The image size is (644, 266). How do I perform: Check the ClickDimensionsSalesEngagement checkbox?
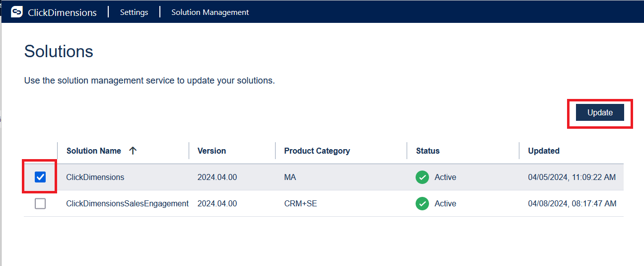[x=40, y=203]
